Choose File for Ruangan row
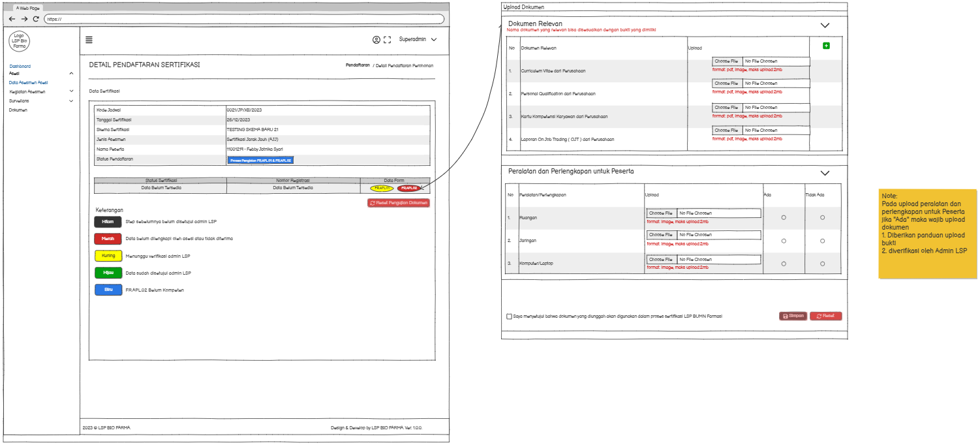This screenshot has width=980, height=445. click(x=661, y=213)
